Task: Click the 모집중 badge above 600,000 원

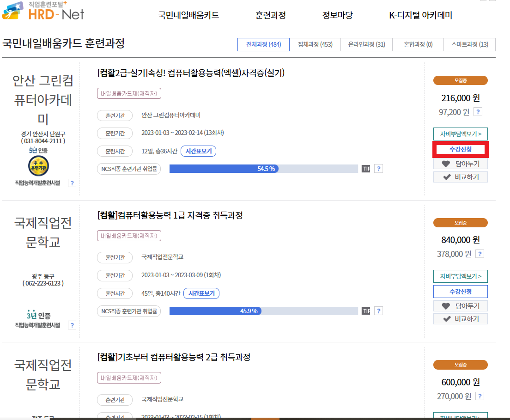Action: pos(460,365)
